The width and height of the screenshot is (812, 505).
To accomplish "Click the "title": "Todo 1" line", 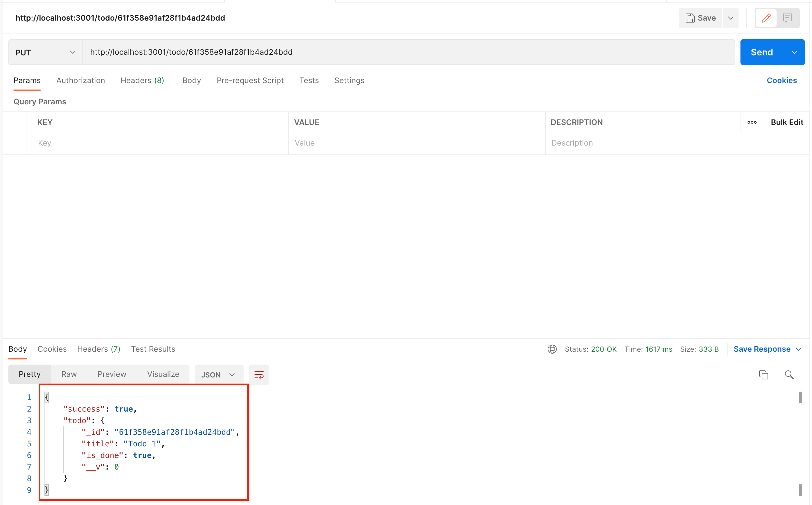I will (x=123, y=444).
